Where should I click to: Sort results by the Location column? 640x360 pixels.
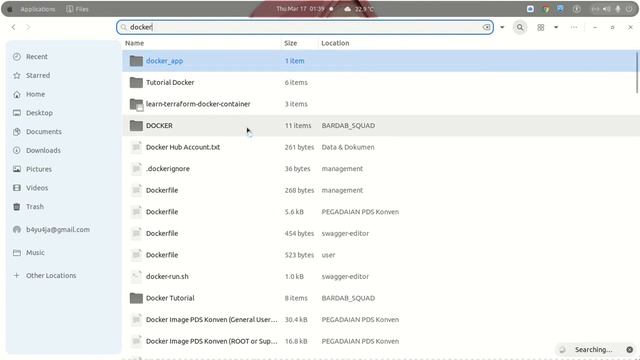(335, 43)
